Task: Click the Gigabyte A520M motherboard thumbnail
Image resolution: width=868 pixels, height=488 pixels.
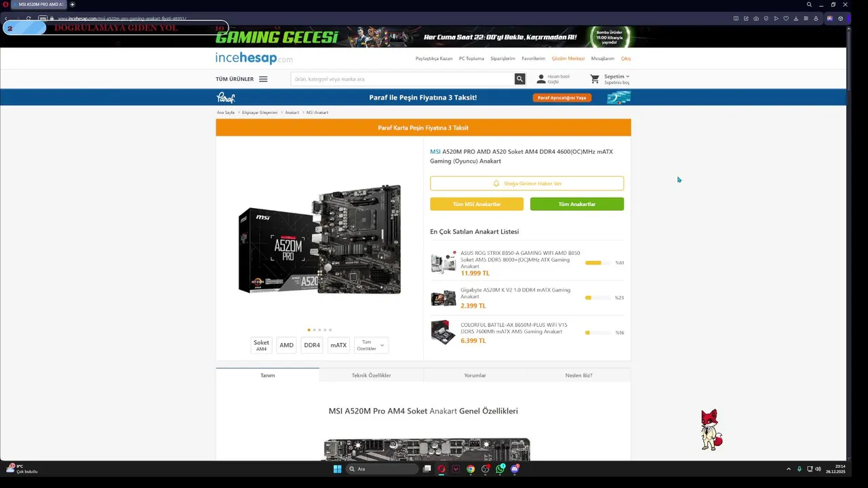Action: point(443,298)
